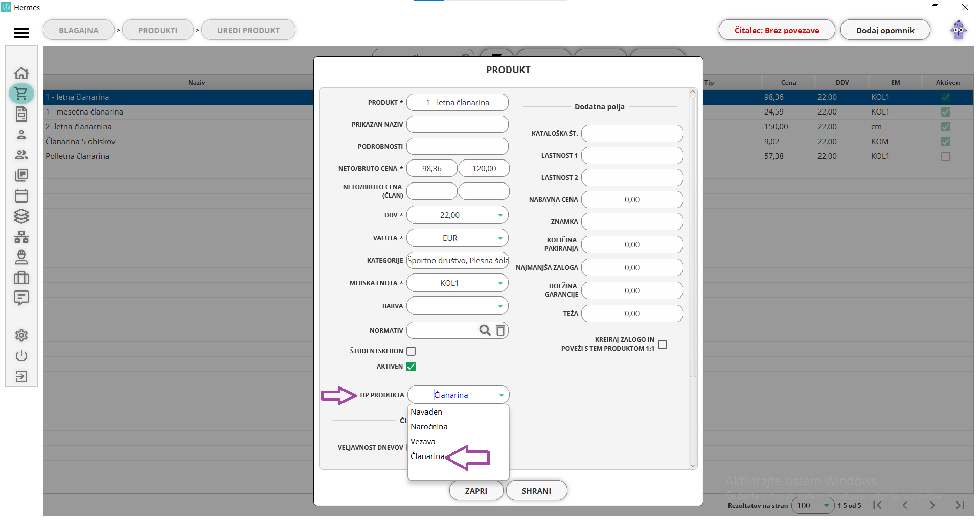Toggle Aktiven for Članarina 5 obiskov

pyautogui.click(x=946, y=142)
